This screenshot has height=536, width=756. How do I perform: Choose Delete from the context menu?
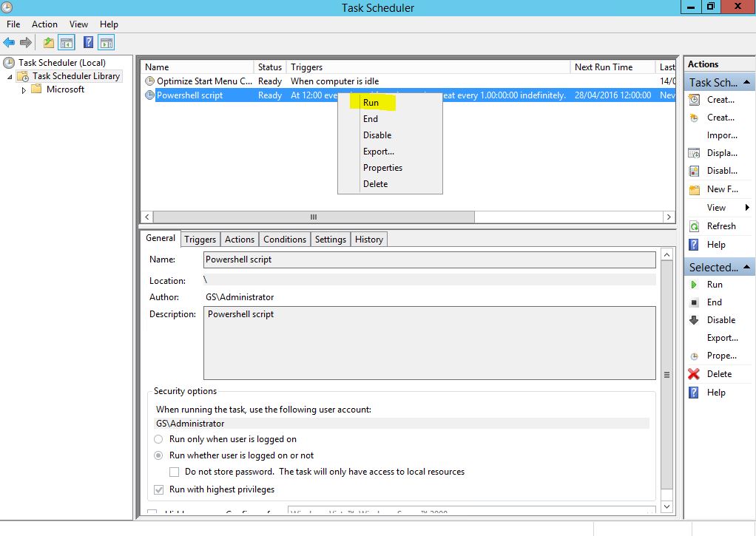(x=390, y=184)
